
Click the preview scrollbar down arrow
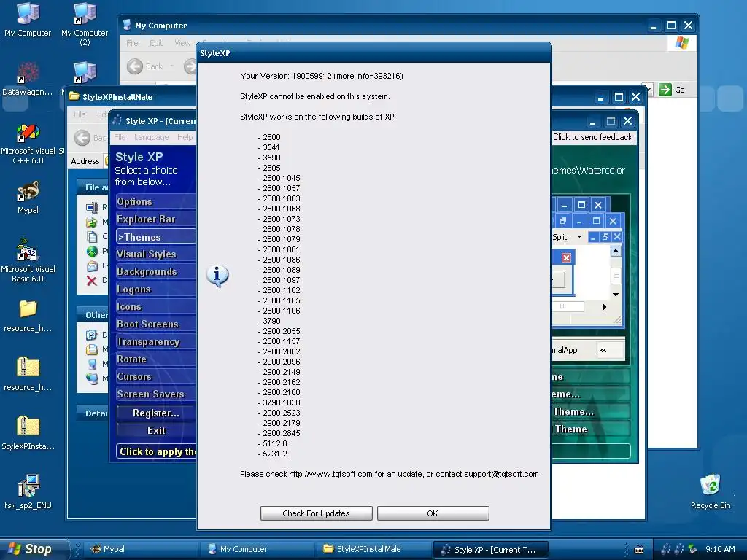[x=616, y=295]
